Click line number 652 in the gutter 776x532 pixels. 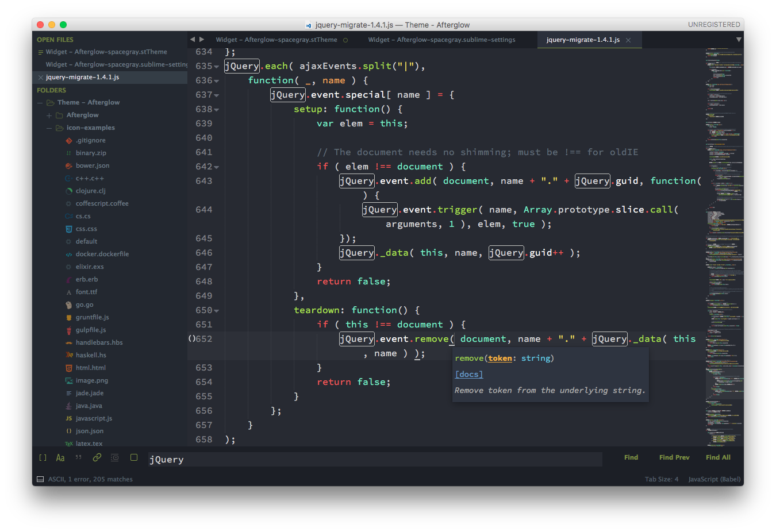pyautogui.click(x=204, y=339)
